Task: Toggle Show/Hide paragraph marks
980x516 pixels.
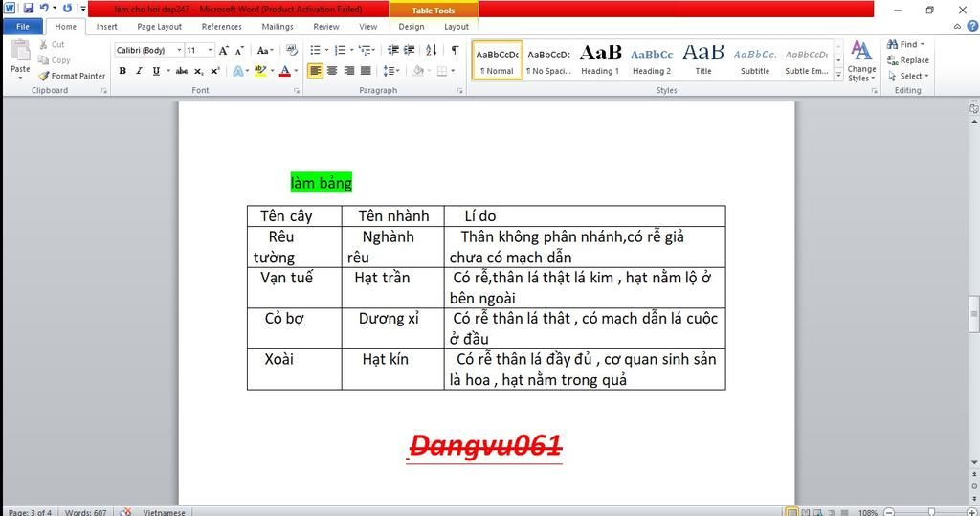Action: click(x=455, y=50)
